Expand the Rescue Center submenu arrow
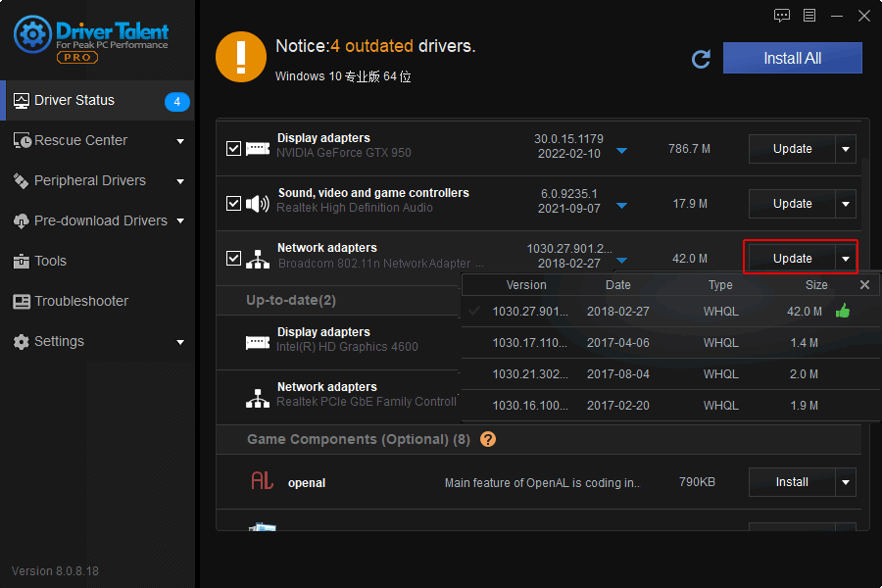The width and height of the screenshot is (882, 588). tap(180, 141)
